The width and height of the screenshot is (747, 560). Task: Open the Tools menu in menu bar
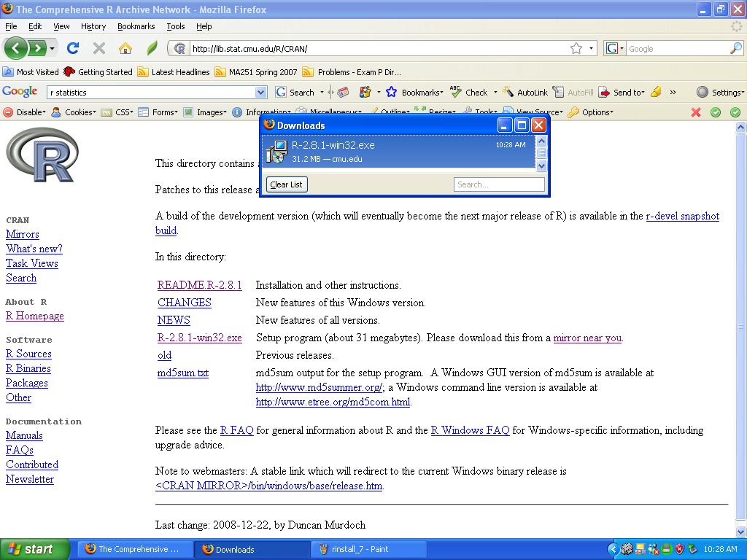(175, 26)
